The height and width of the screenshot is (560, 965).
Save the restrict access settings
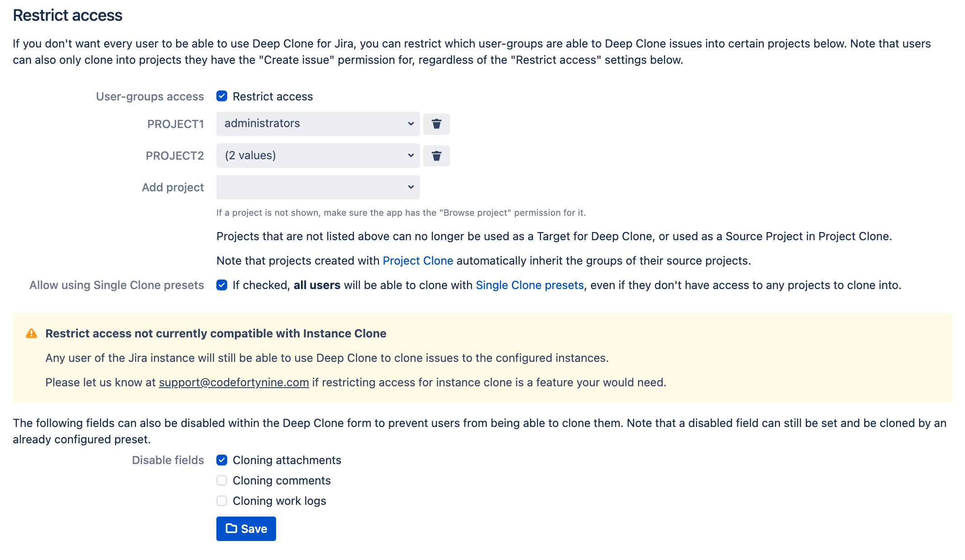[246, 528]
